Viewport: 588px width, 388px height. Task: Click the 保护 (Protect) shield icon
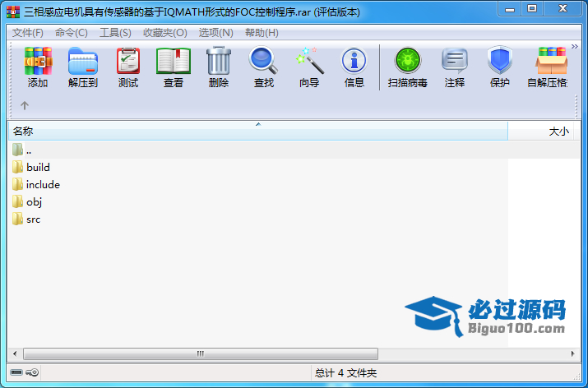500,61
